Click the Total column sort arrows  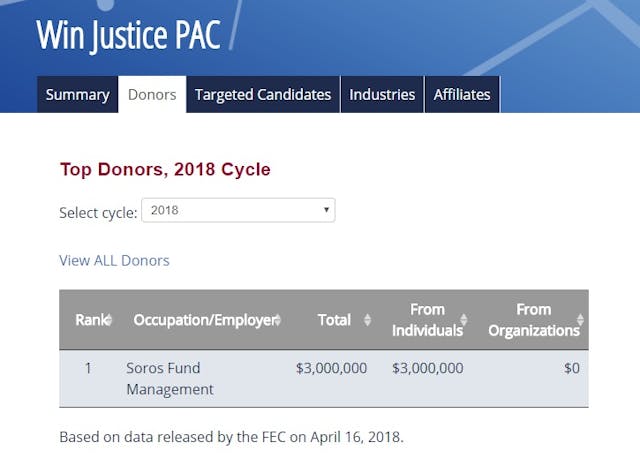click(367, 320)
